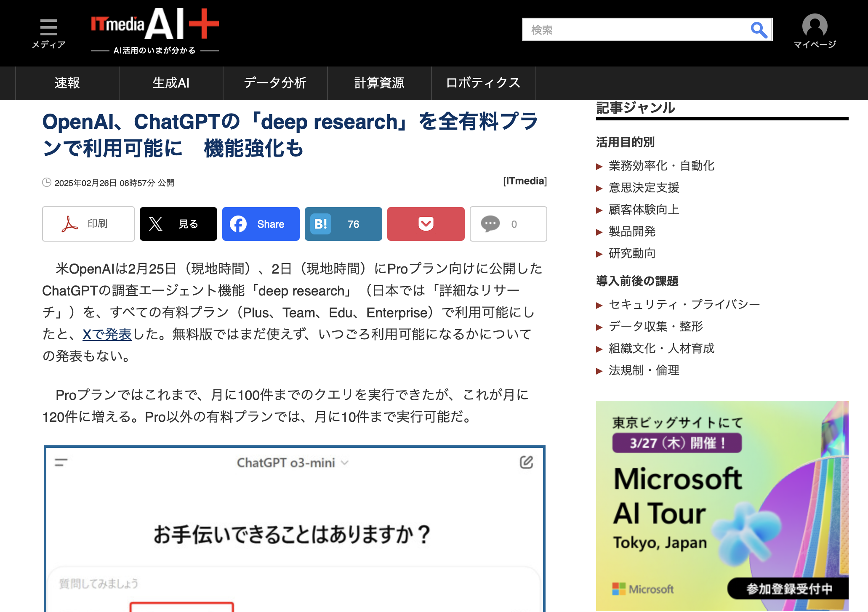Open the Xで発表 link in article

[107, 334]
